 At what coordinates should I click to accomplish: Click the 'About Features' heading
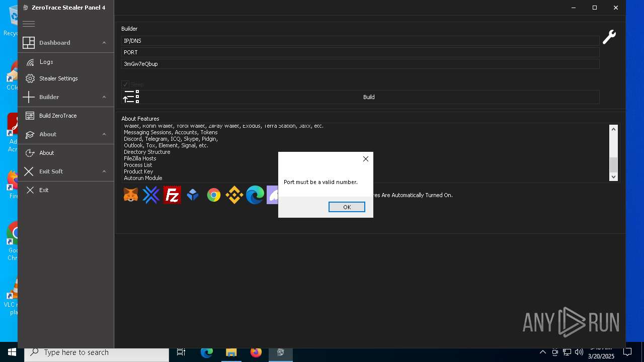(140, 119)
